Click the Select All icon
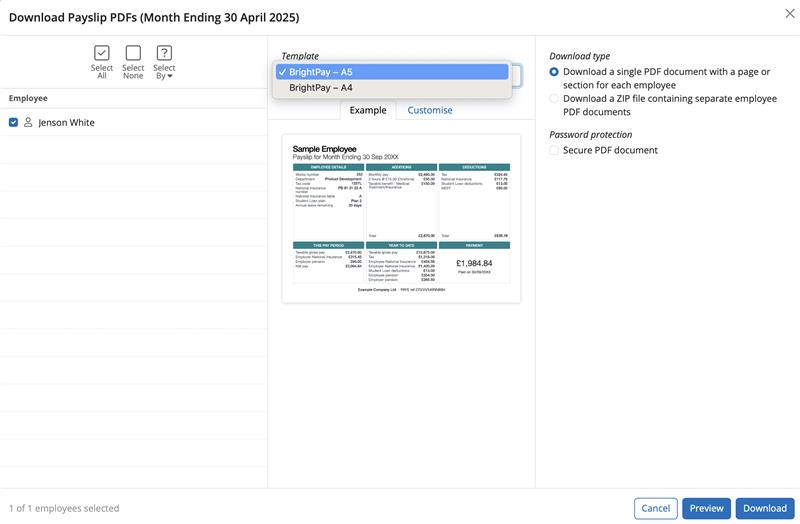This screenshot has height=524, width=800. pos(102,53)
